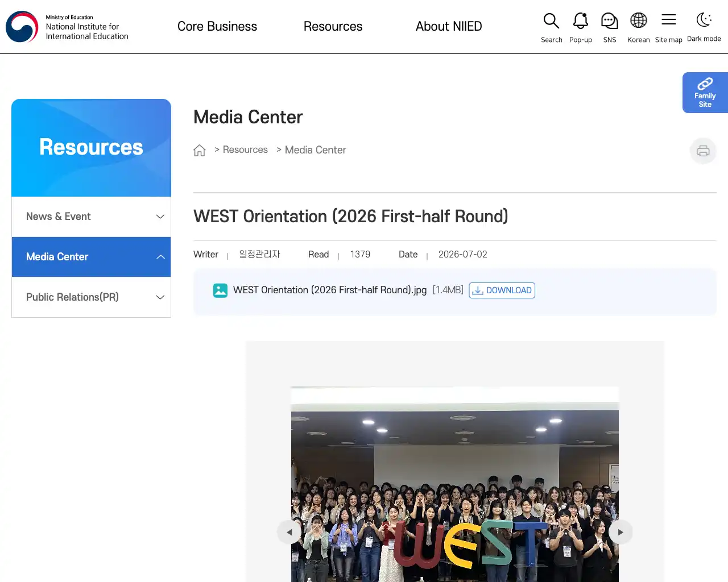The width and height of the screenshot is (728, 582).
Task: Click the WEST Orientation jpg file name
Action: click(x=330, y=290)
